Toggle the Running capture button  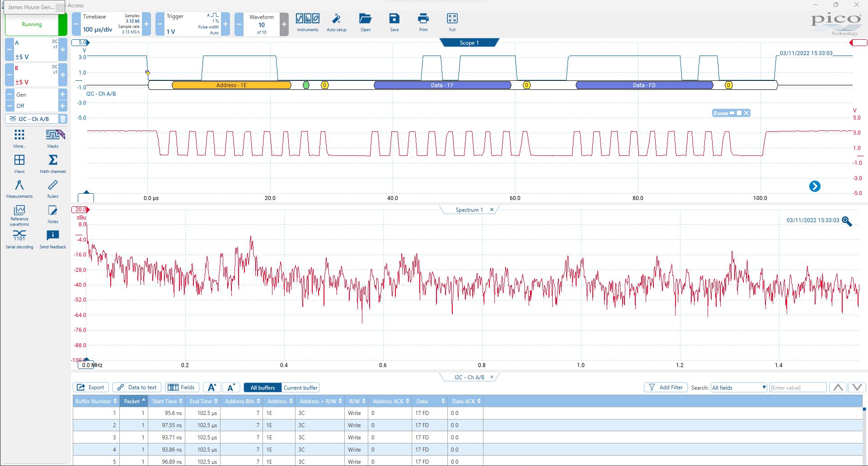coord(32,24)
